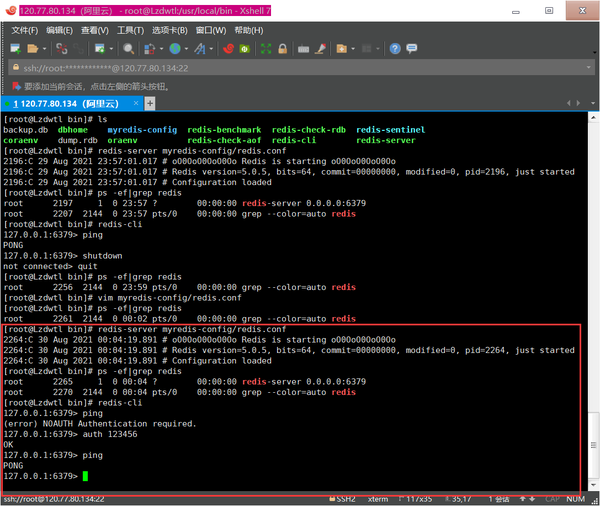
Task: Click the add-session arrow button below address bar
Action: 15,86
